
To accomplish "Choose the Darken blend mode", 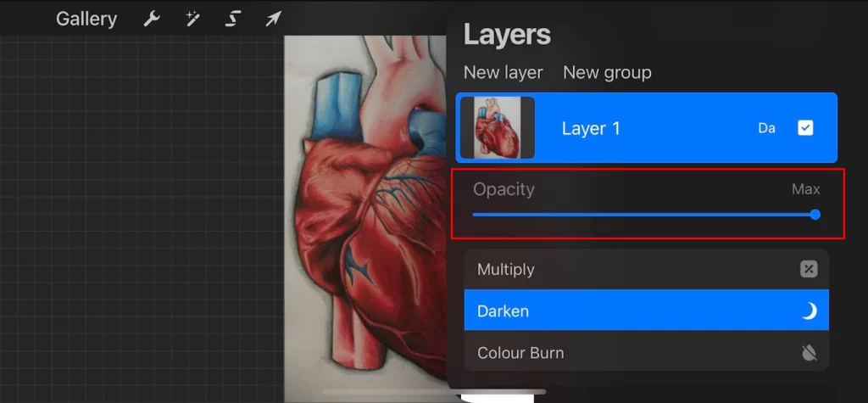I will coord(646,311).
